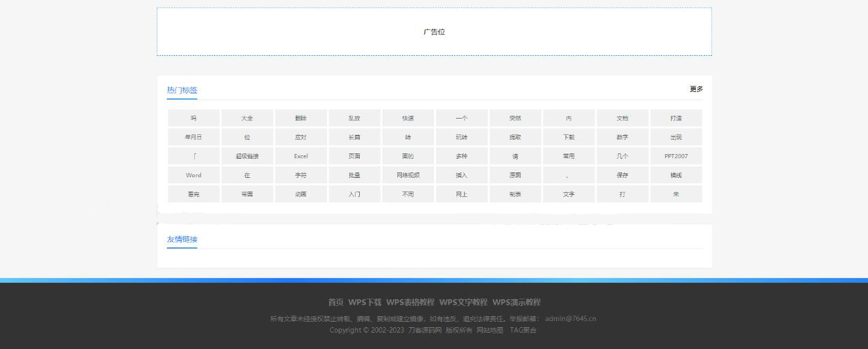
Task: Click the PPT2007 tag
Action: (x=676, y=156)
